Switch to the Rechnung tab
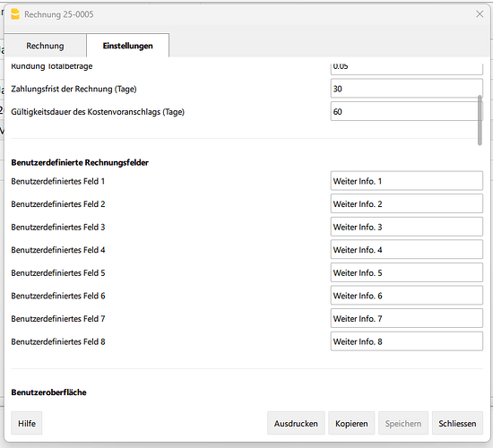493x448 pixels. 45,46
